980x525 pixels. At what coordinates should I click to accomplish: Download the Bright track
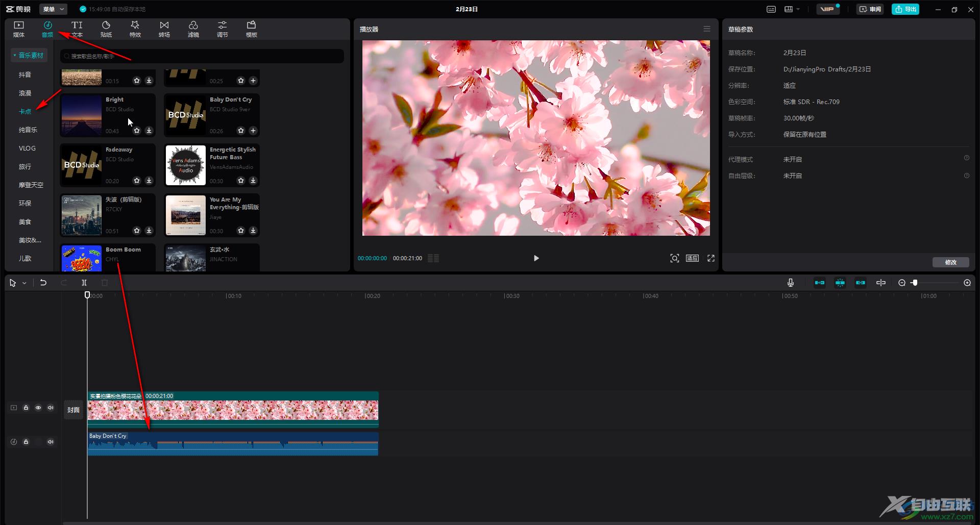click(x=149, y=131)
